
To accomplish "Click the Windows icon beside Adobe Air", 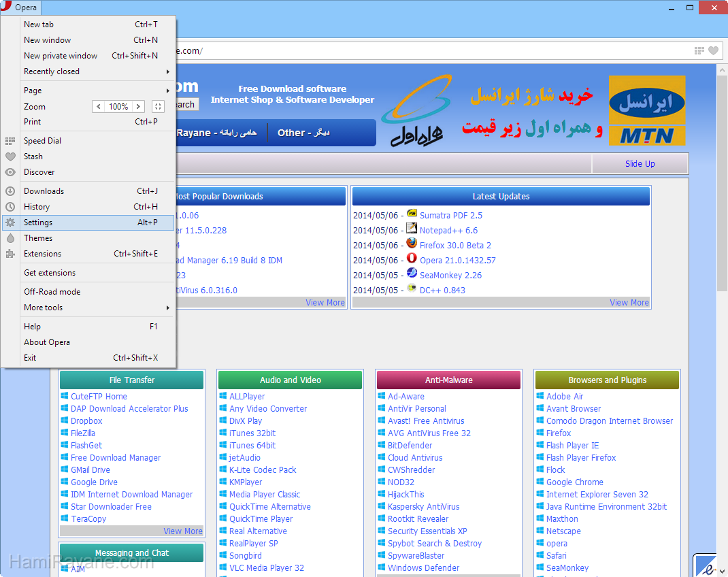I will coord(540,396).
